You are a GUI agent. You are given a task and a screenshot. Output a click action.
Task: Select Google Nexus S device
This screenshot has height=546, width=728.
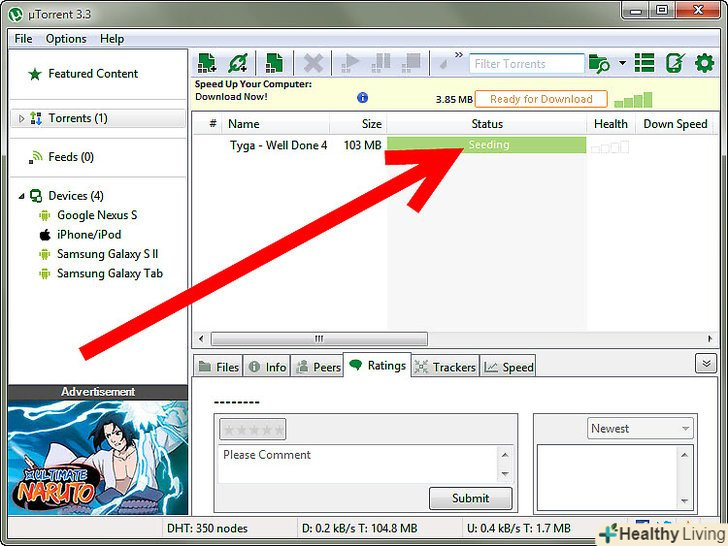pyautogui.click(x=97, y=215)
